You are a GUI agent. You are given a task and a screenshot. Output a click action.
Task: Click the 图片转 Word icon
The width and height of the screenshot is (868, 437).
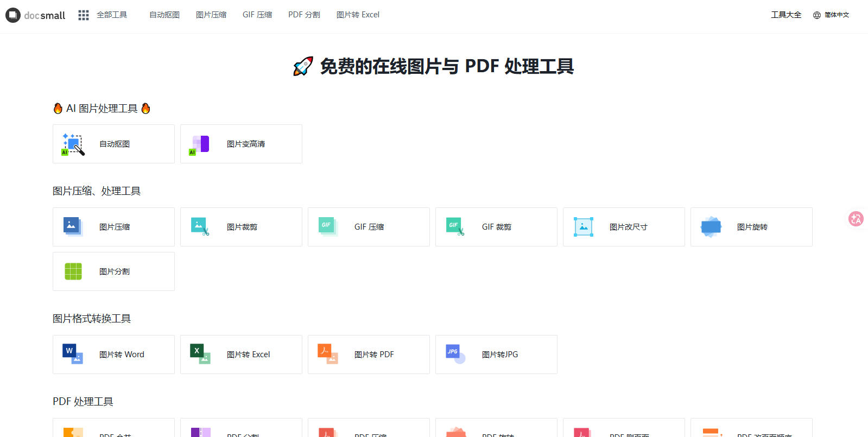tap(73, 354)
